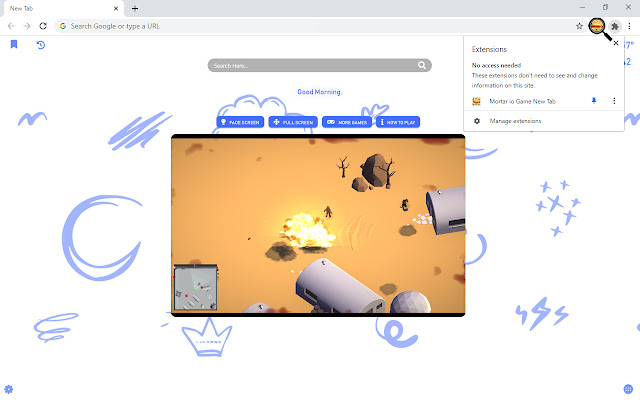Screen dimensions: 640x400
Task: Click the Mortar.io extension icon in the toolbar
Action: [597, 26]
